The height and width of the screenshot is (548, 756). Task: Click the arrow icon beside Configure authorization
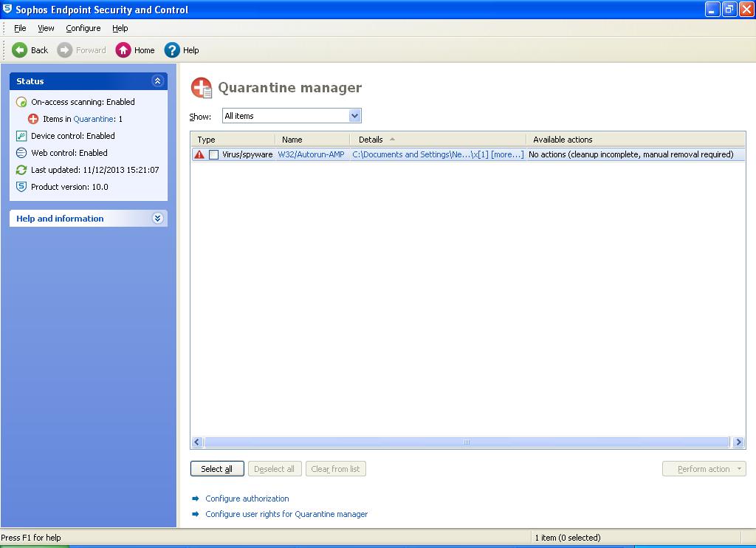[x=195, y=499]
